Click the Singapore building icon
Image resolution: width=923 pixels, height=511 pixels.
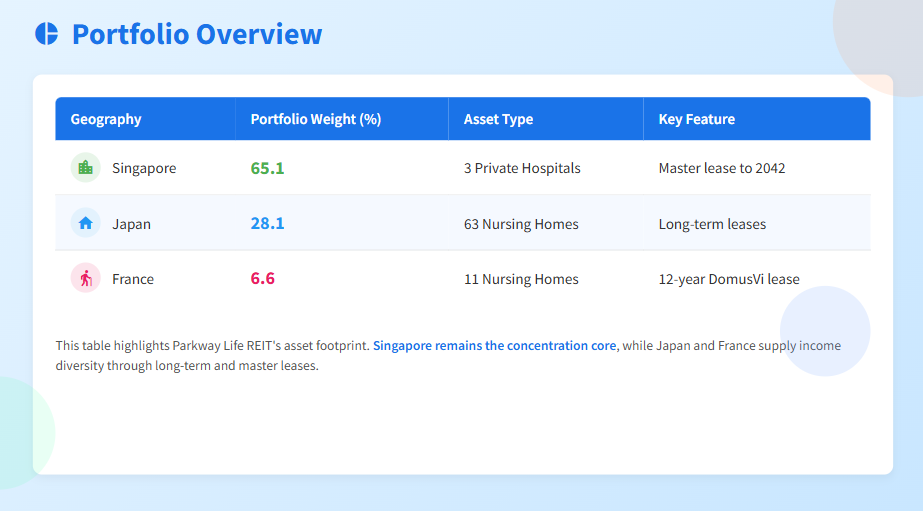pos(85,168)
